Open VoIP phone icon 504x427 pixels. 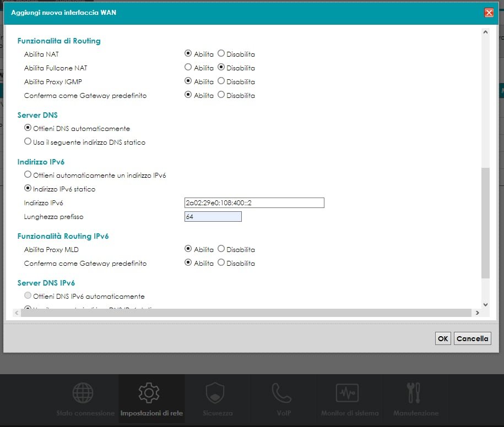[281, 393]
